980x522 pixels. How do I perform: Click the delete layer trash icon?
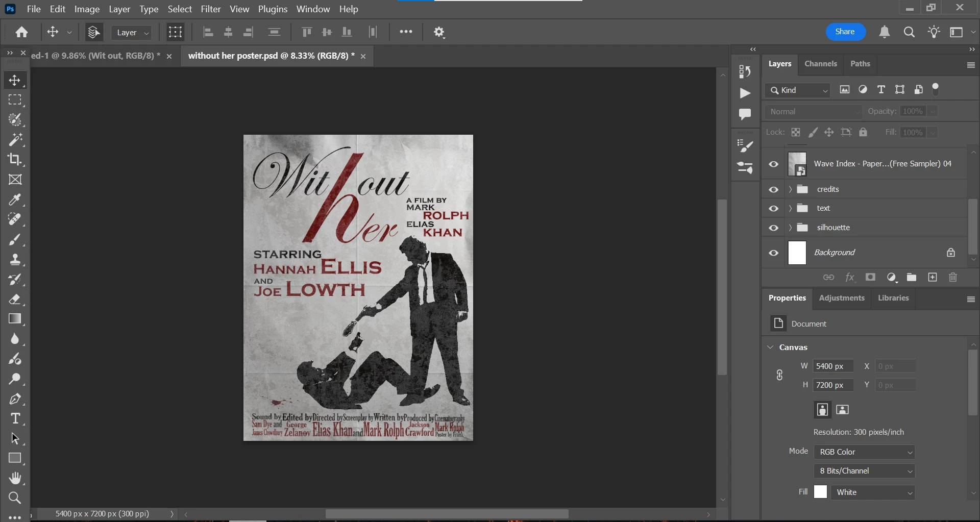point(953,278)
